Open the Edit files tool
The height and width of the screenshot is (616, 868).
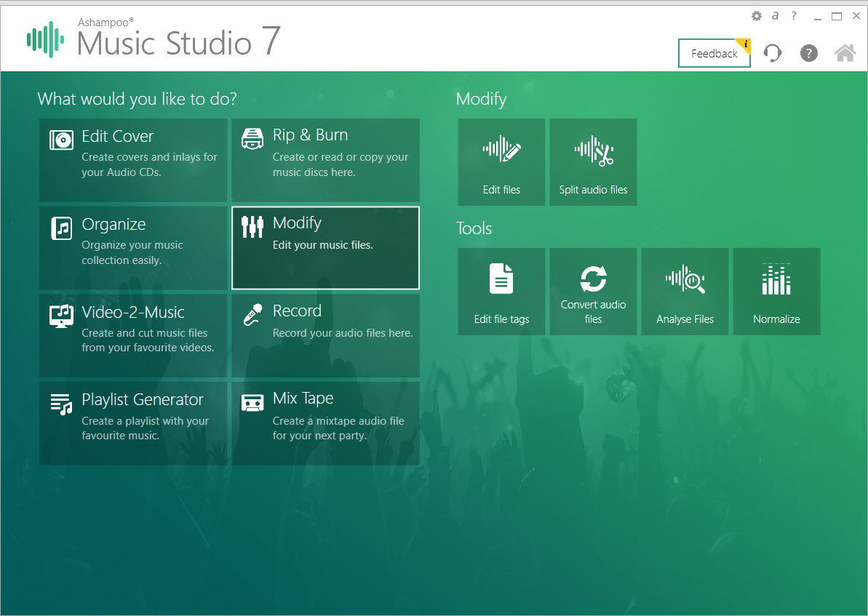click(501, 162)
